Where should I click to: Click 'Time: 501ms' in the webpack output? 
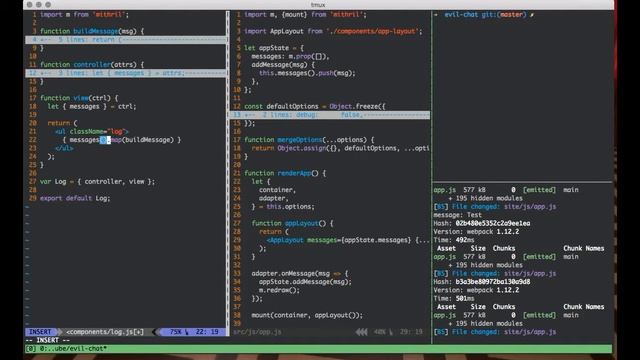point(454,298)
